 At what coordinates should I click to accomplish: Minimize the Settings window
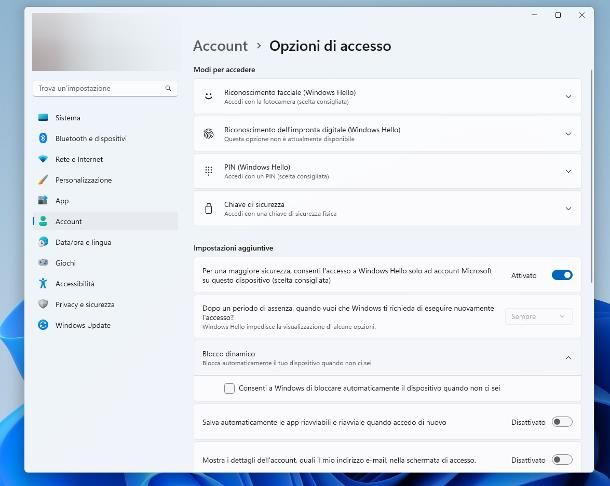point(535,15)
